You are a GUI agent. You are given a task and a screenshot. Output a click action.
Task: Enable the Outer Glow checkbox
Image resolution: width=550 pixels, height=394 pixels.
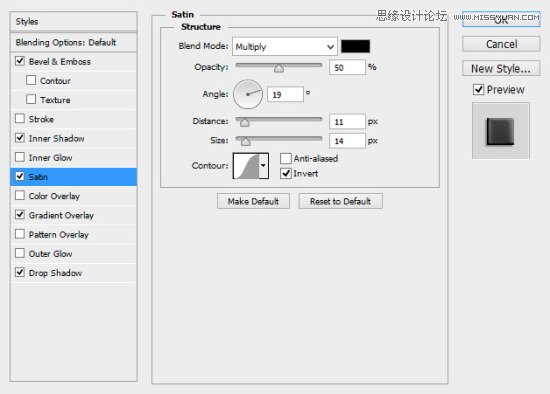(x=20, y=253)
